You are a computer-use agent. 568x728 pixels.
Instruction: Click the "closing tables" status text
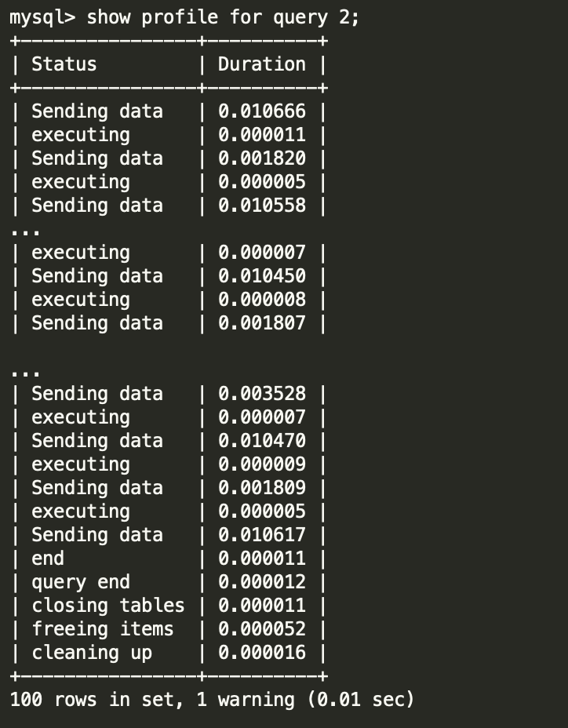tap(107, 606)
